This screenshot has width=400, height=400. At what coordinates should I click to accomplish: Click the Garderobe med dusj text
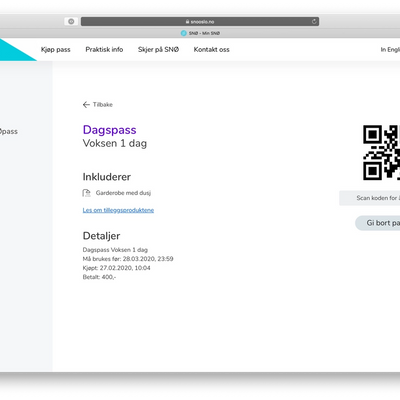pyautogui.click(x=123, y=193)
